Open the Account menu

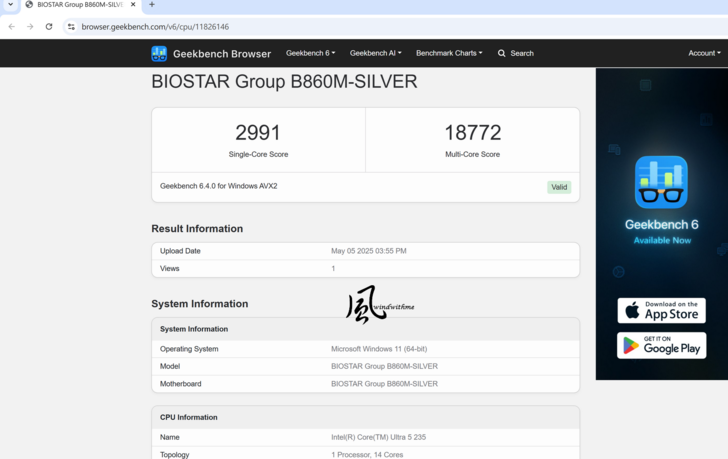point(703,53)
